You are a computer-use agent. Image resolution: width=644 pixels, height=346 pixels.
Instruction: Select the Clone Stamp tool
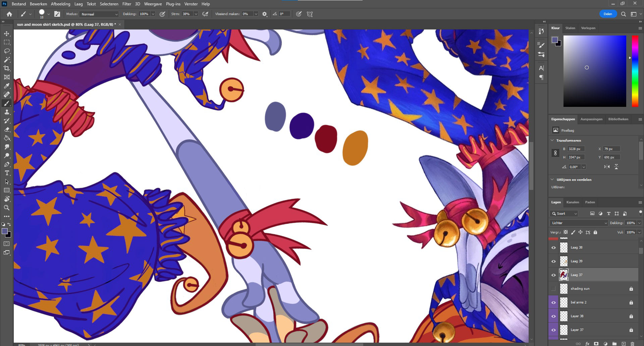coord(7,112)
